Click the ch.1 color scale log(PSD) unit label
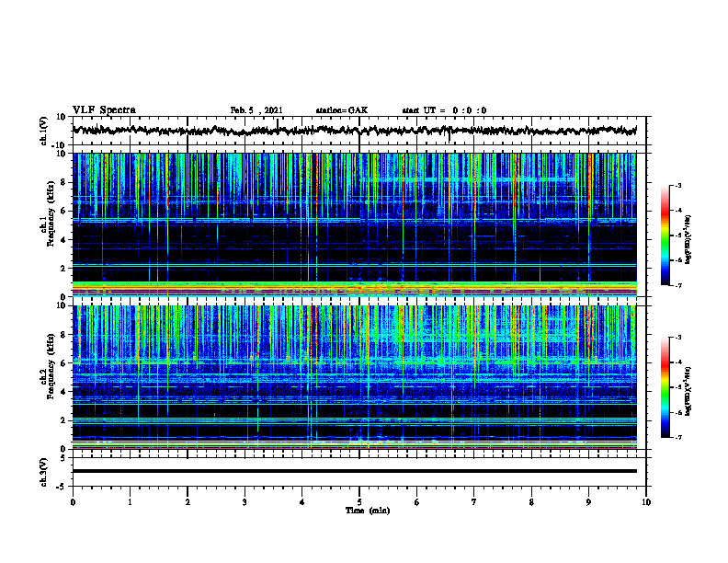This screenshot has width=728, height=563. (x=688, y=239)
